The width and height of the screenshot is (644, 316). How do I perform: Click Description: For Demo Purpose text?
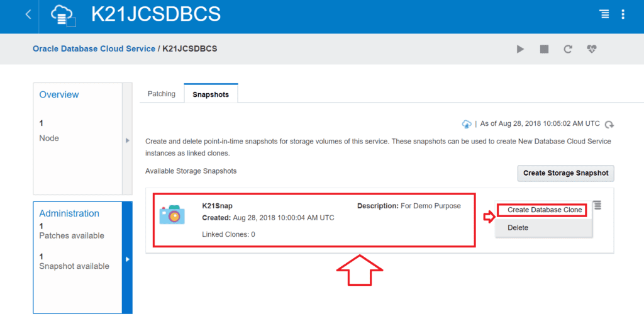click(x=409, y=205)
